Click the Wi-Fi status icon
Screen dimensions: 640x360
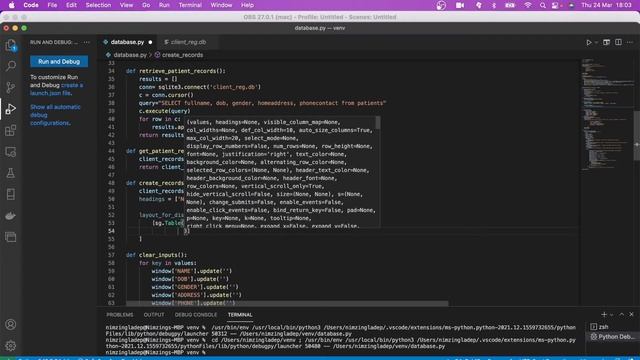pos(527,5)
